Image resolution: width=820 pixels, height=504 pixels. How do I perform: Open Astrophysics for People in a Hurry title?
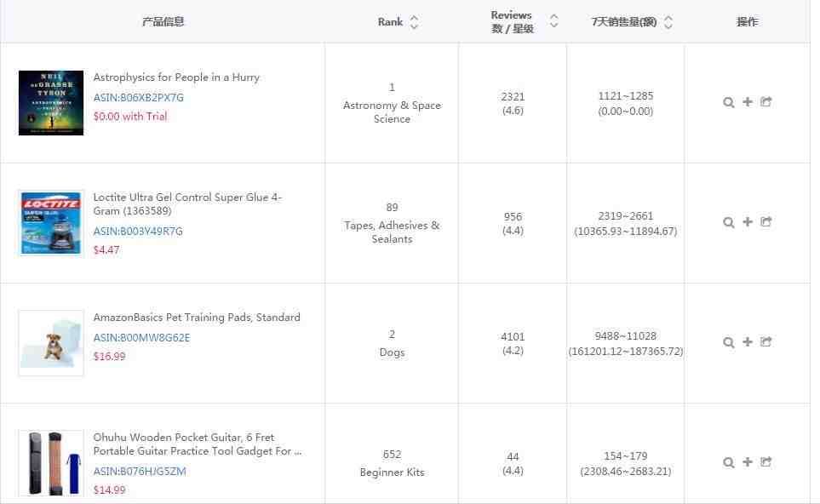pos(176,77)
